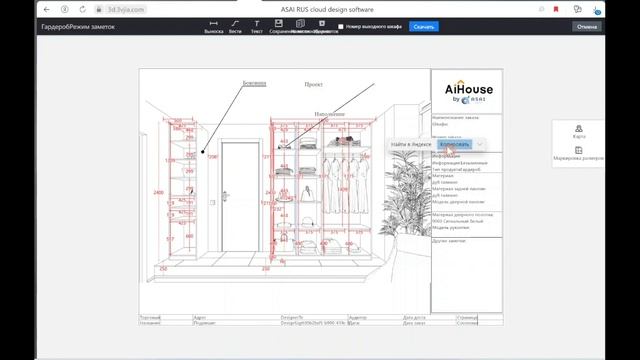Screen dimensions: 640x360
Task: Open the Карта panel icon on the right
Action: 578,132
